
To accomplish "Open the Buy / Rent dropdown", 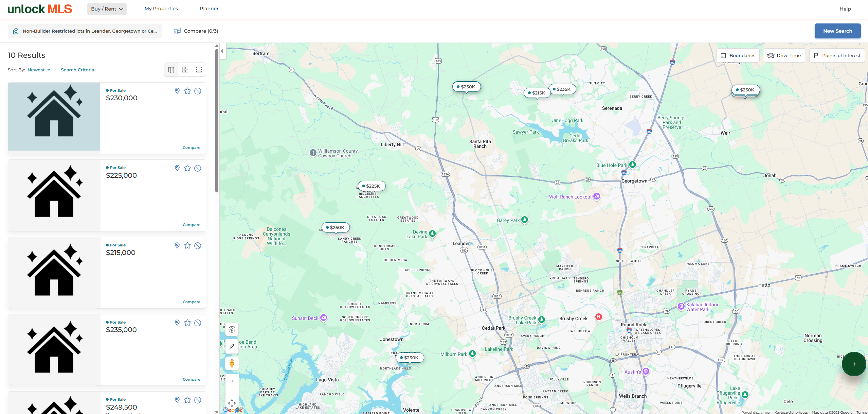I will point(107,9).
